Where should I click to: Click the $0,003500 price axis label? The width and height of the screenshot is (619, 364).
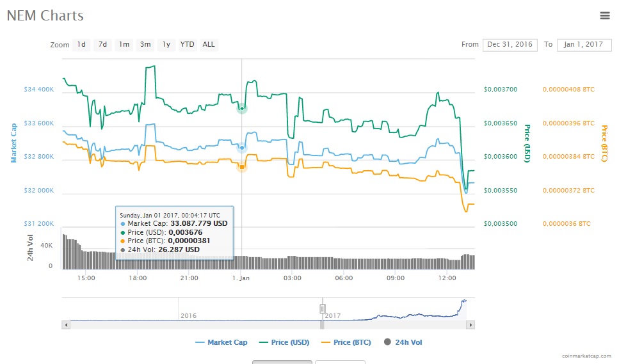[x=501, y=224]
